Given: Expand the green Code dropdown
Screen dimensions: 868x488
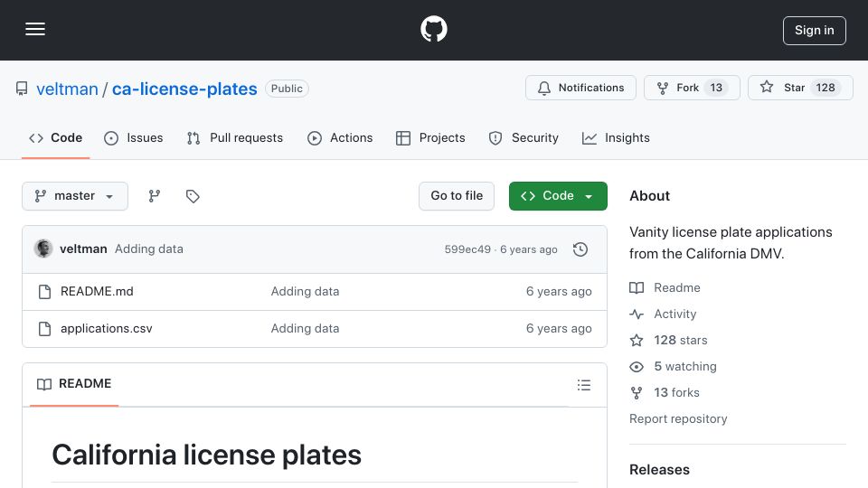Looking at the screenshot, I should click(x=558, y=196).
